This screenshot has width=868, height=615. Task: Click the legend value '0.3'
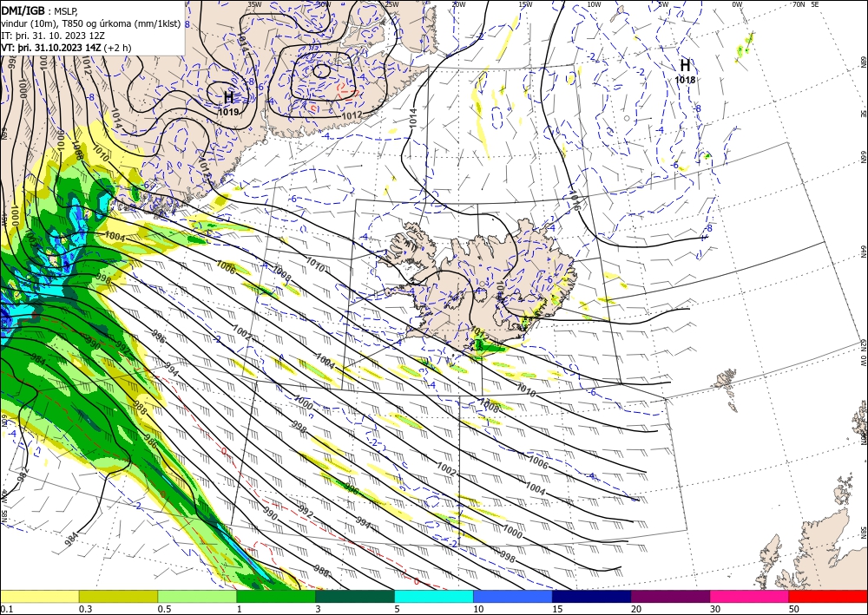point(85,609)
